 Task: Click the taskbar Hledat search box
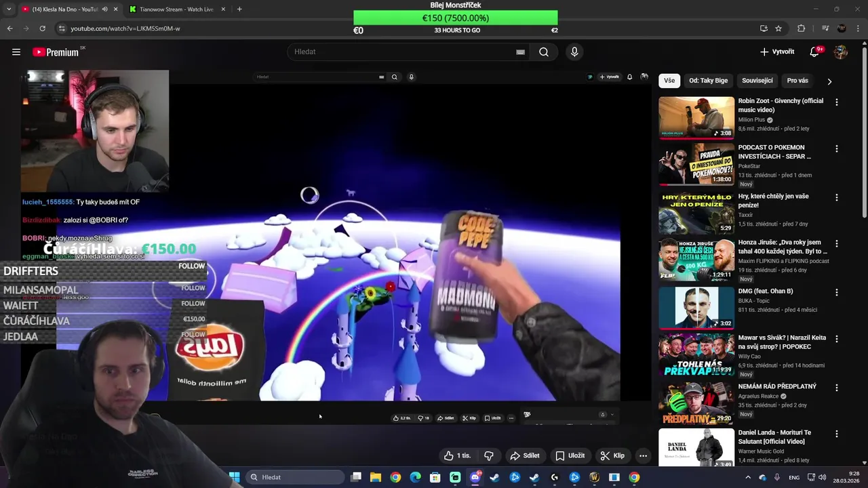point(295,477)
